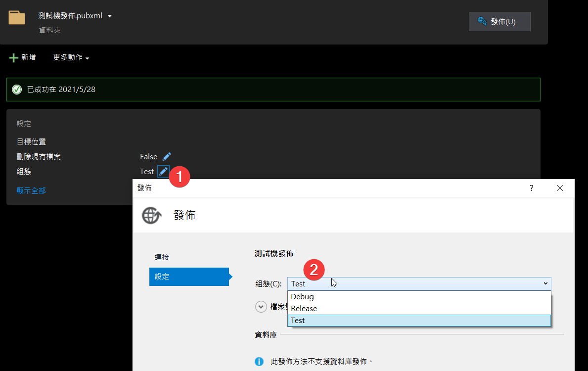Click the folder icon beside the publish profile
588x371 pixels.
tap(17, 17)
